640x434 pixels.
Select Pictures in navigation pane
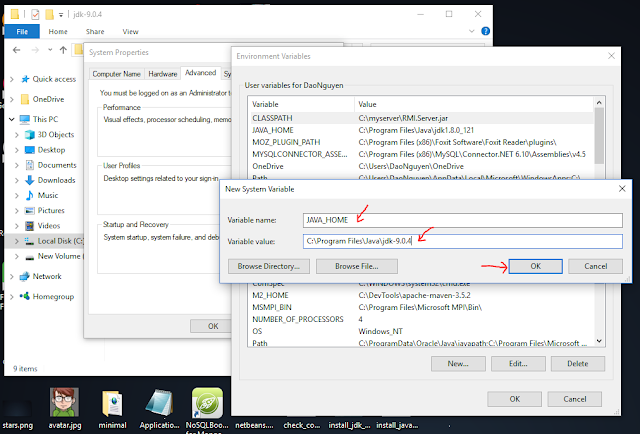(x=44, y=210)
